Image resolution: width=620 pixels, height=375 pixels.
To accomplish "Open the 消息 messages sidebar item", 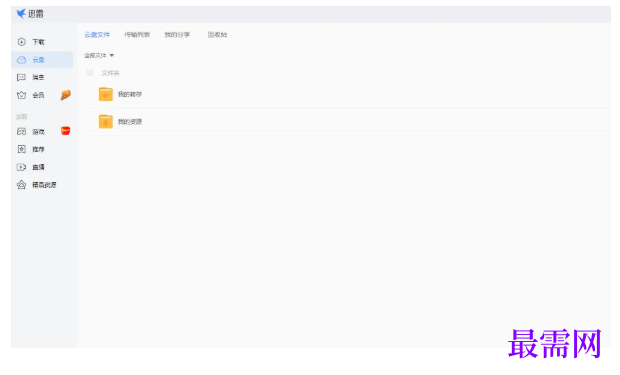I will coord(32,78).
